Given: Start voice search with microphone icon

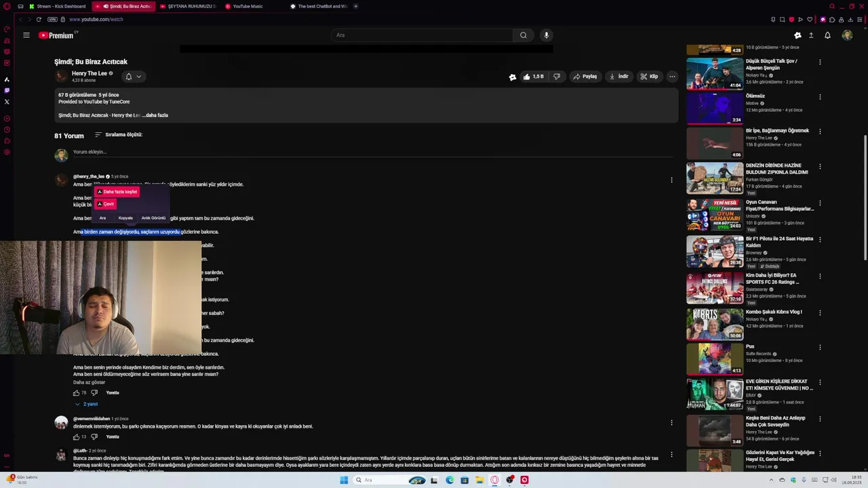Looking at the screenshot, I should point(547,35).
